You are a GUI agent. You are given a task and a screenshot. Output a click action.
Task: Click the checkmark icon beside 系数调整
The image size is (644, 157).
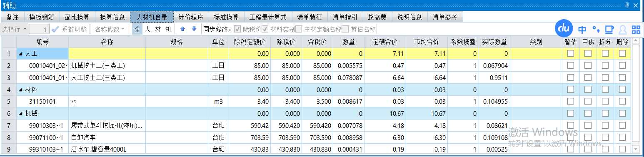pos(55,29)
